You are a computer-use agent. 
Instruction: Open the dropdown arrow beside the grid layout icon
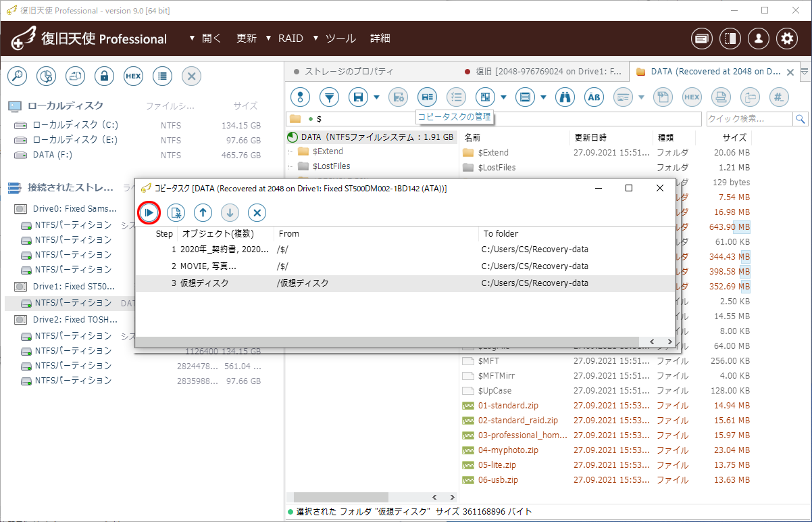(x=504, y=97)
